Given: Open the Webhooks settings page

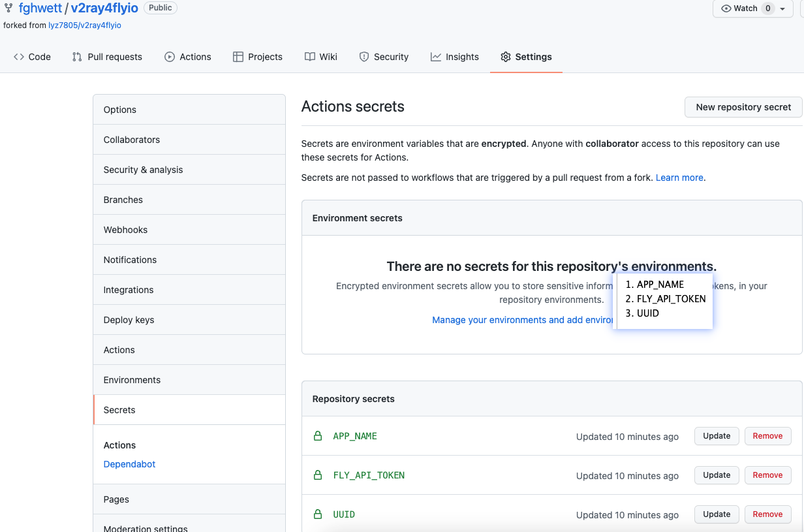Looking at the screenshot, I should click(x=125, y=230).
